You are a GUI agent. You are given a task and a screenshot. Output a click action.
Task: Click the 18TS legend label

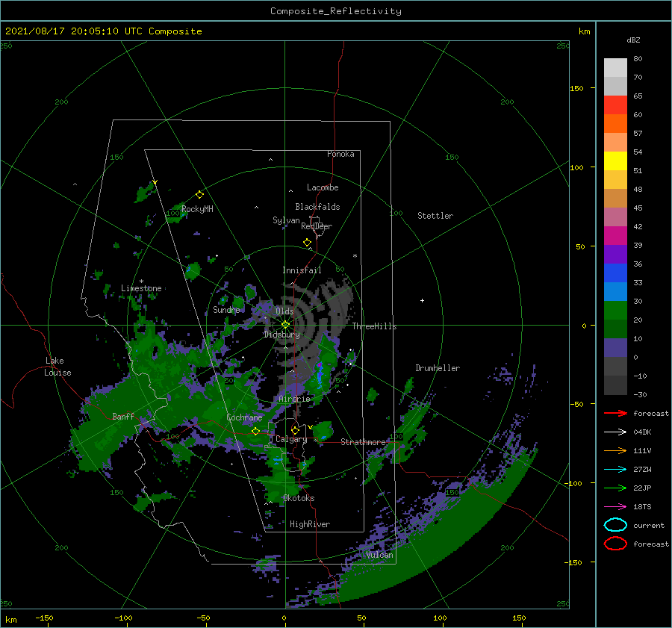coord(642,507)
